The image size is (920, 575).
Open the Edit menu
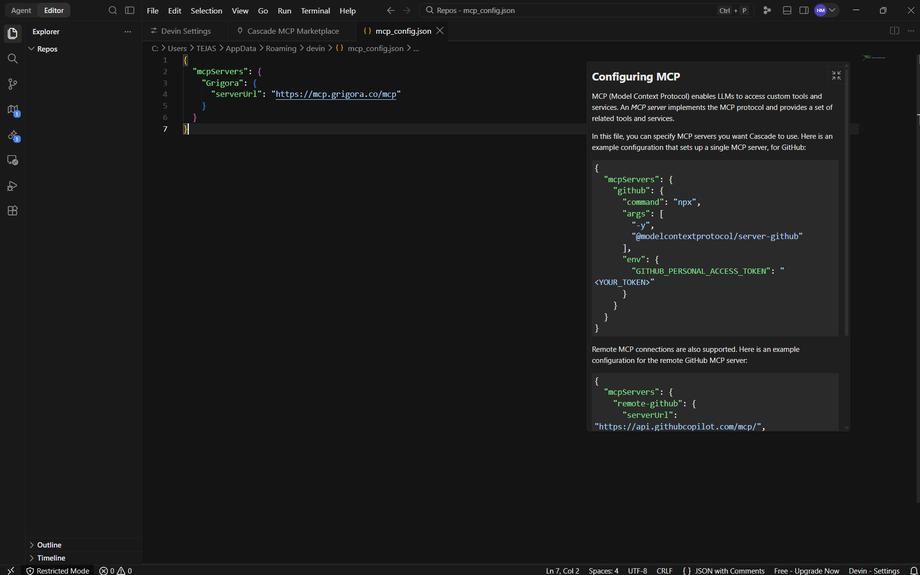tap(174, 11)
